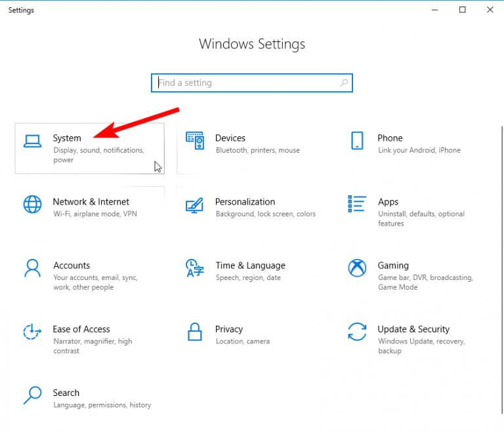Open the Ease of Access icon
Image resolution: width=504 pixels, height=432 pixels.
(32, 332)
